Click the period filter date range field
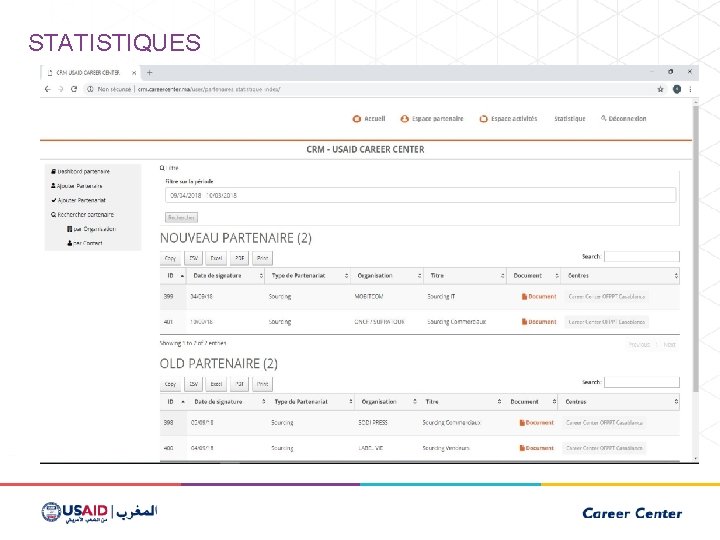The height and width of the screenshot is (540, 720). coord(420,195)
